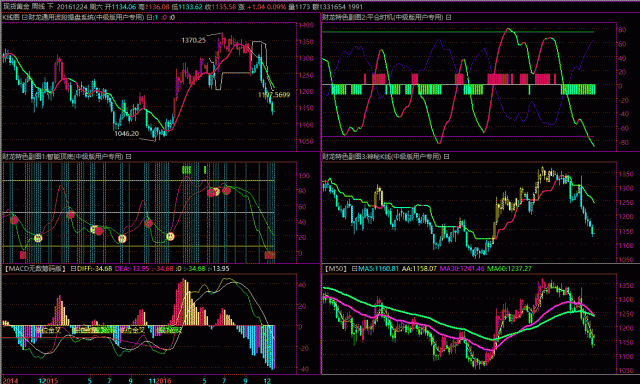
Task: Click the left red square marker at level 0
Action: point(23,255)
